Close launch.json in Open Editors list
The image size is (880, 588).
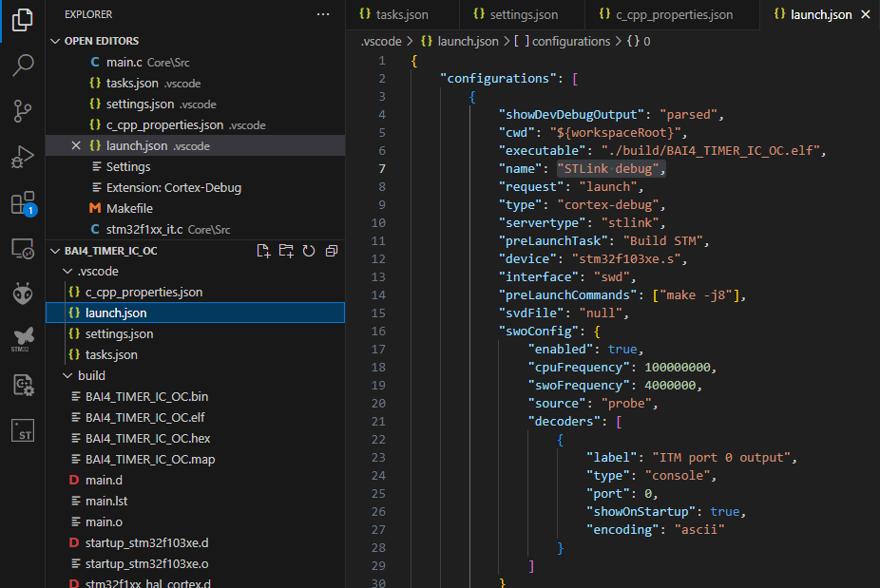[x=76, y=146]
